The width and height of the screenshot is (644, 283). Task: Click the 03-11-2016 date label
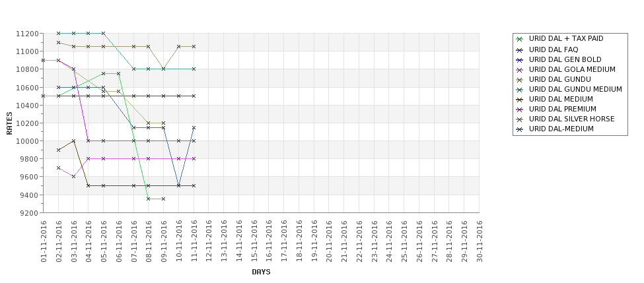[73, 241]
